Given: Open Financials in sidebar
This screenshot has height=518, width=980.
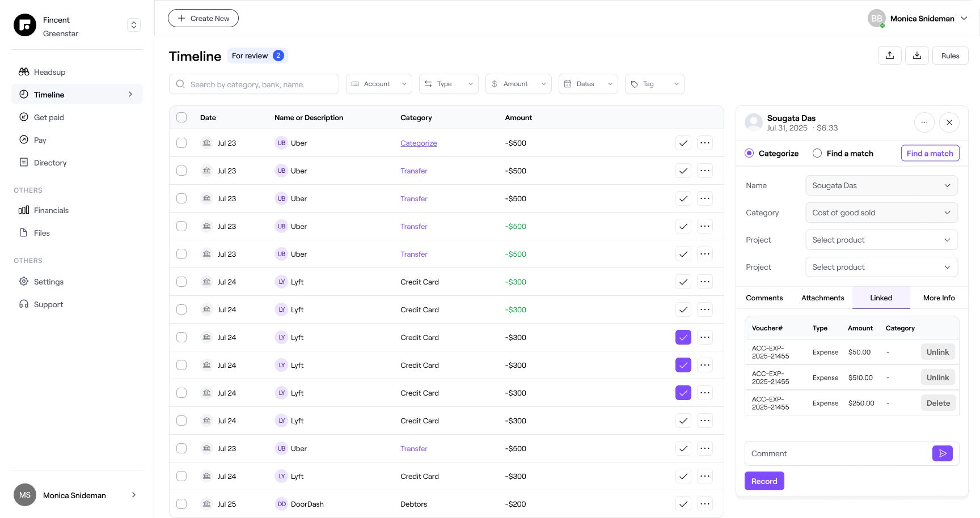Looking at the screenshot, I should (x=77, y=210).
